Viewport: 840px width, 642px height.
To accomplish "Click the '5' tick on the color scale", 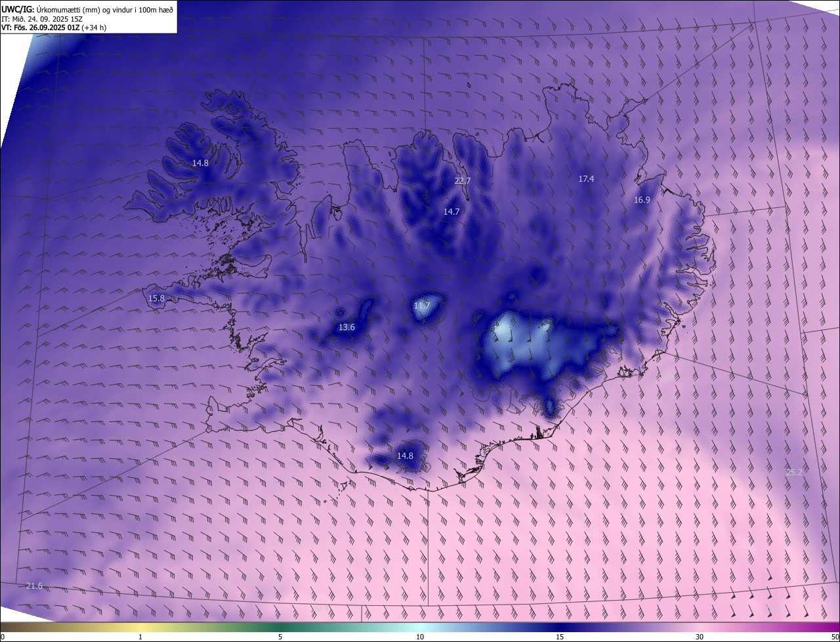I will point(280,637).
